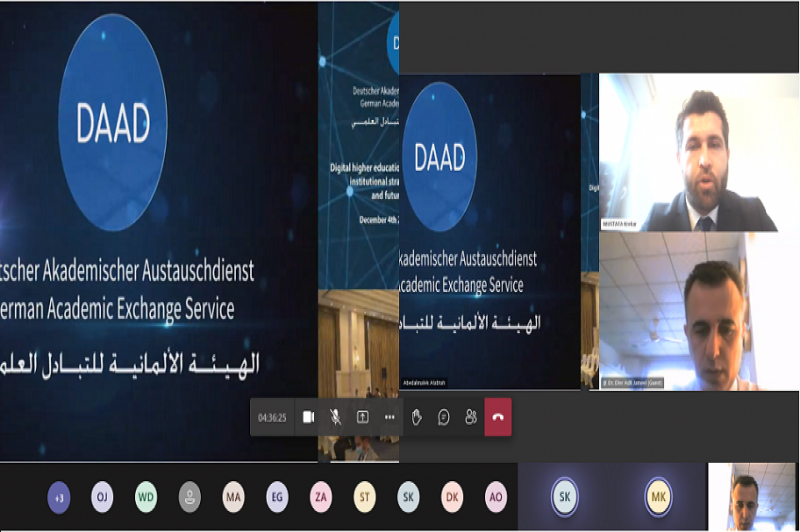Show the participants list

[471, 417]
